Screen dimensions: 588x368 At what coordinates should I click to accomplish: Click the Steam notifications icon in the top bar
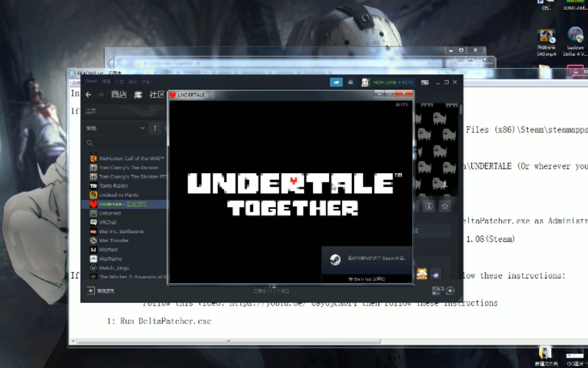(x=350, y=82)
